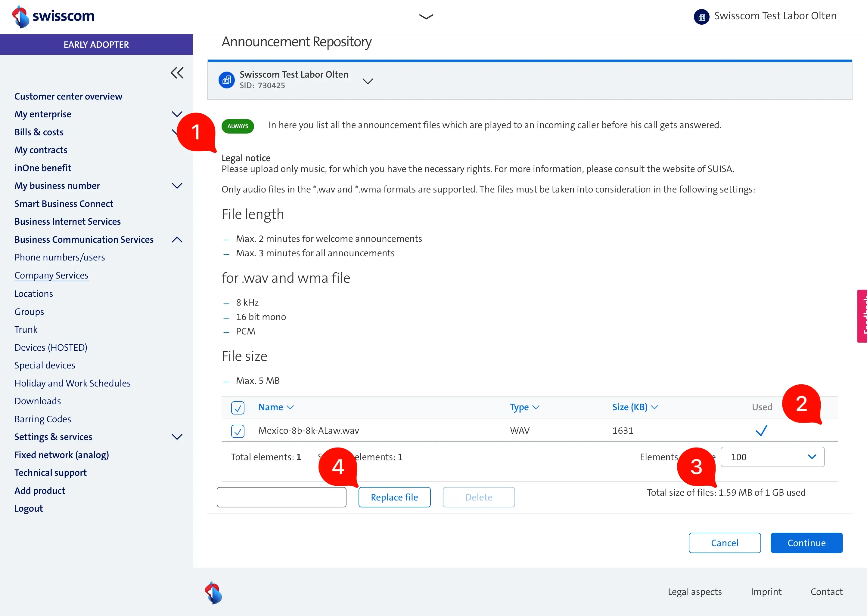Expand the SID 730425 dropdown
867x616 pixels.
pyautogui.click(x=368, y=81)
